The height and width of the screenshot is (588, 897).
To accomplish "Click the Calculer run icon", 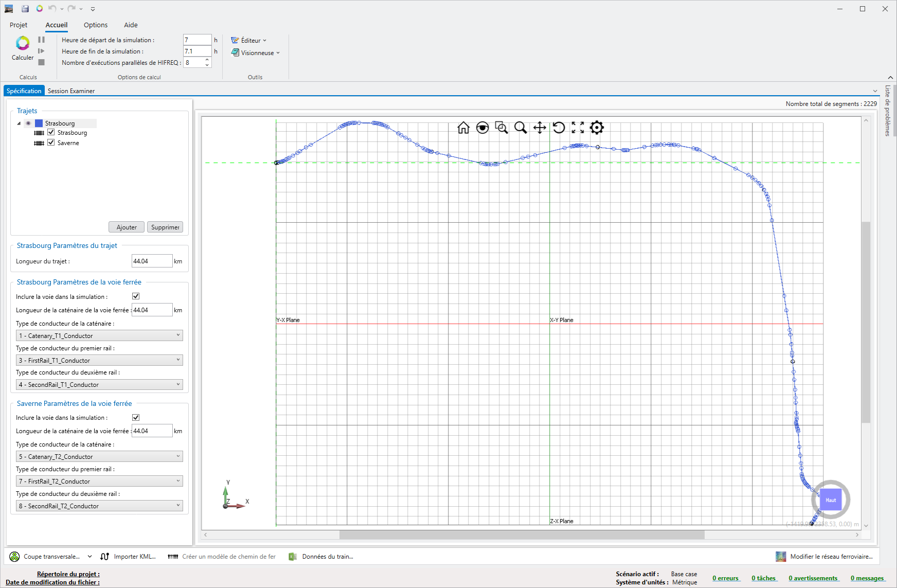I will [x=23, y=43].
